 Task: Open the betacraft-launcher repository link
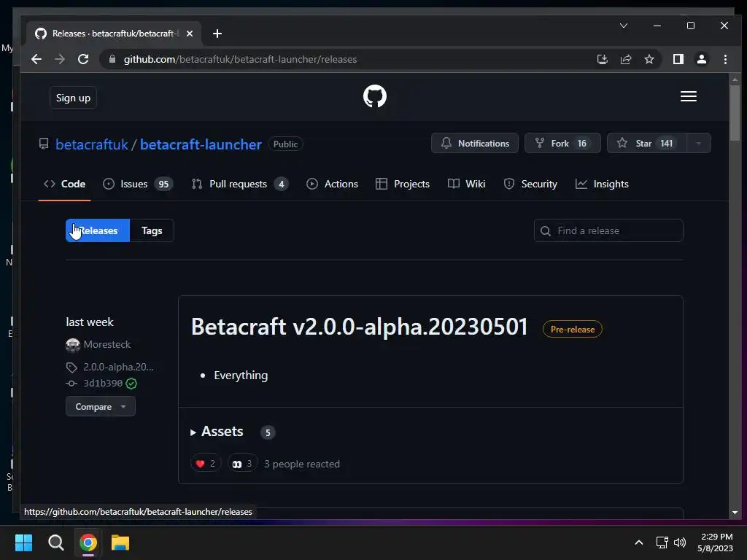coord(201,144)
